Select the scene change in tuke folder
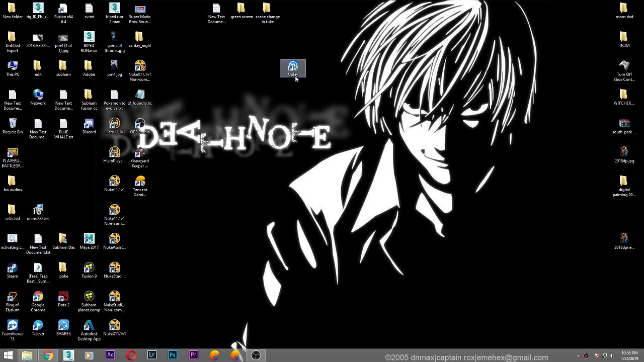The height and width of the screenshot is (362, 644). click(x=267, y=13)
